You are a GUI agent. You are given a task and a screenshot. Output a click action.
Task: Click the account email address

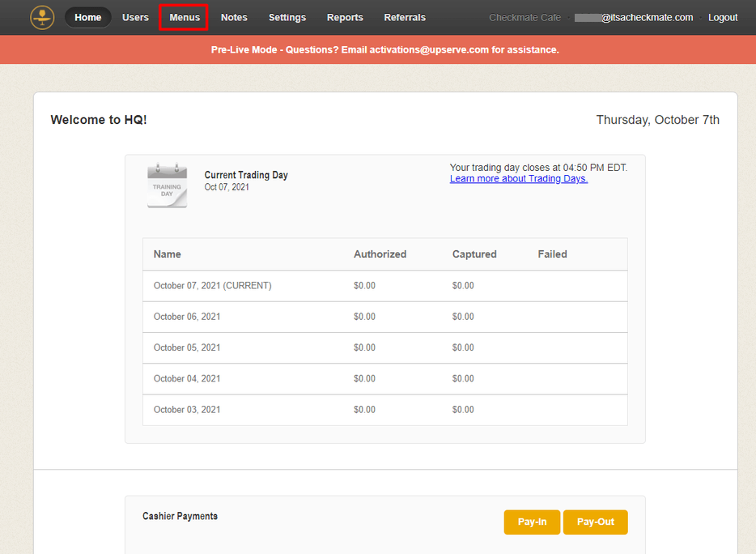click(x=634, y=17)
